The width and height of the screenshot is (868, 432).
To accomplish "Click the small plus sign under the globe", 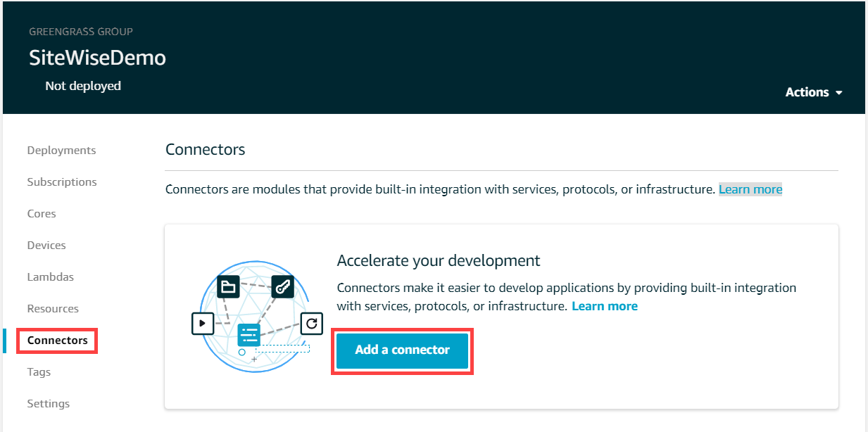I will 254,360.
